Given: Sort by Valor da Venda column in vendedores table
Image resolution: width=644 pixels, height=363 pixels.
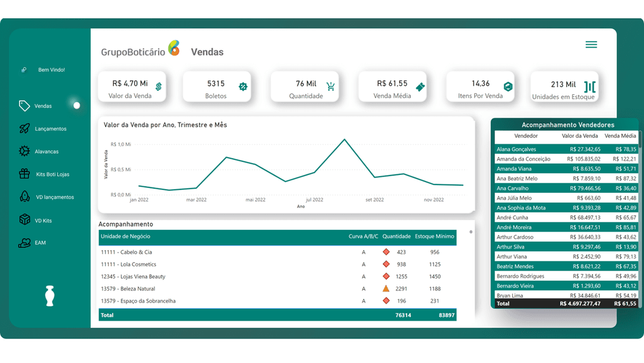Looking at the screenshot, I should (x=580, y=136).
